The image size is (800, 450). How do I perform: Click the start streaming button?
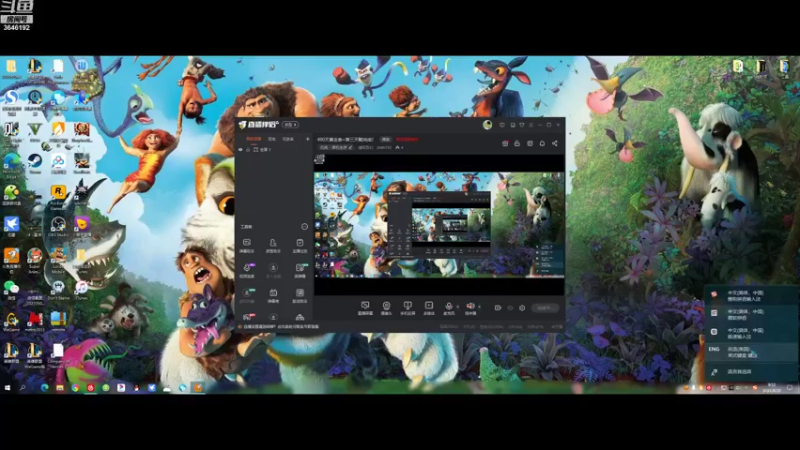coord(545,308)
